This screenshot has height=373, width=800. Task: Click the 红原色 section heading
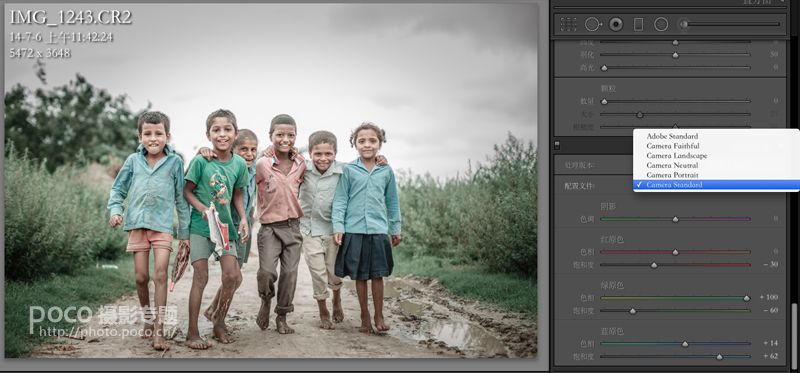pyautogui.click(x=612, y=239)
